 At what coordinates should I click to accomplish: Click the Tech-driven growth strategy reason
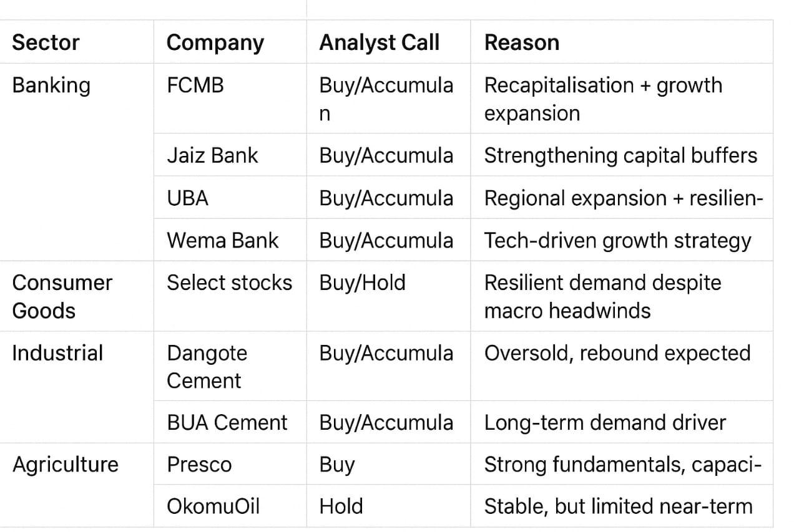click(x=617, y=240)
